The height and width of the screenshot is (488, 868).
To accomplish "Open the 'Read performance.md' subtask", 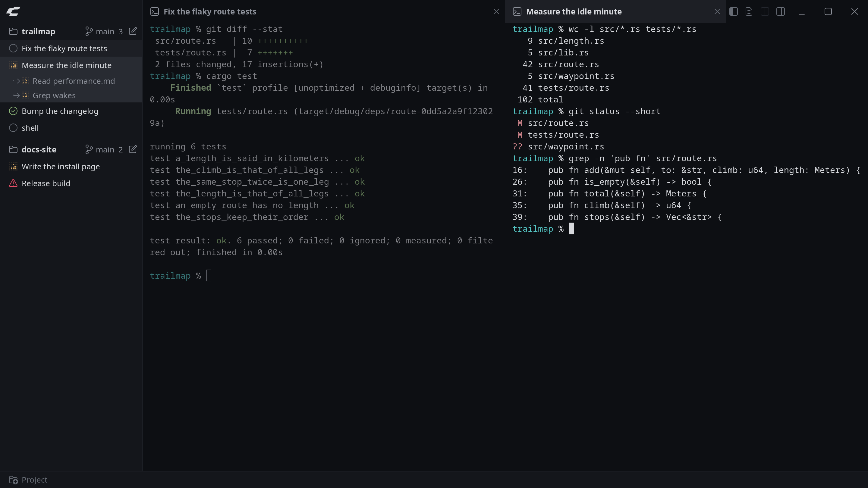I will 71,81.
